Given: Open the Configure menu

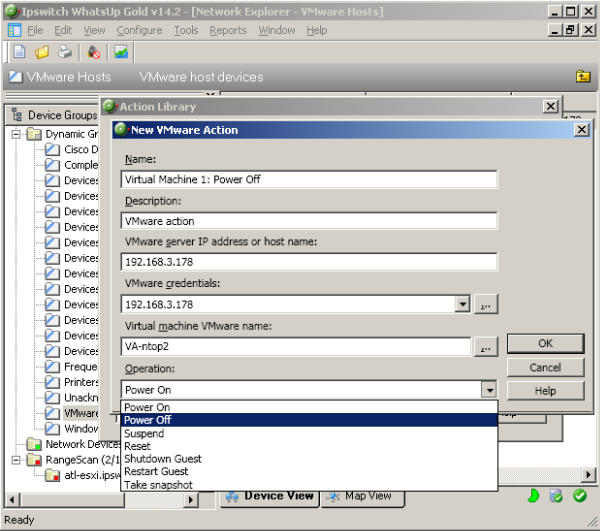Looking at the screenshot, I should [x=139, y=30].
